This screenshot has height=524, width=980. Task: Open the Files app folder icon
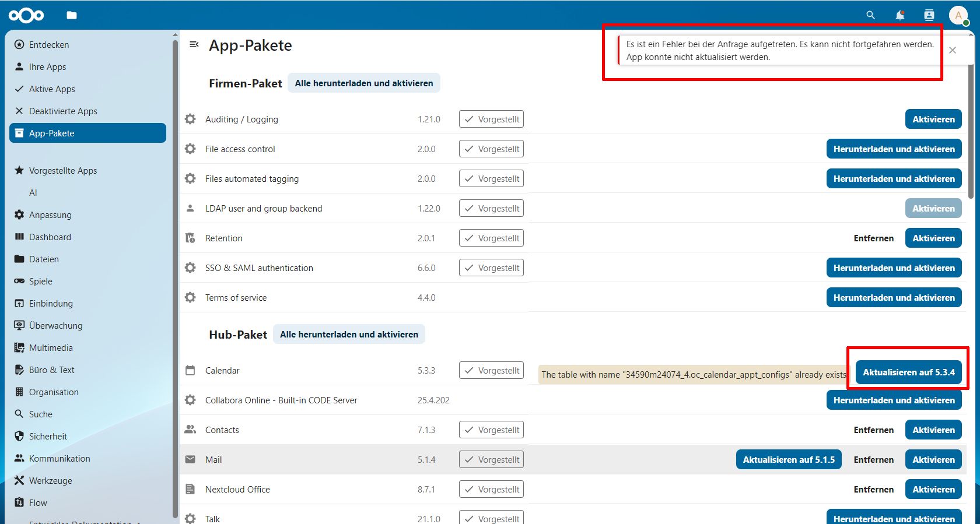(x=72, y=15)
